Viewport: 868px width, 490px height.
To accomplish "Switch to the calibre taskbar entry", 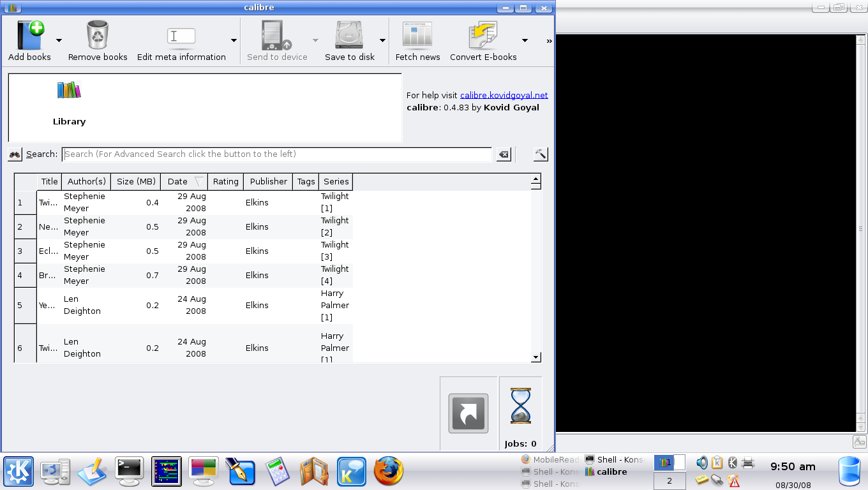I will pyautogui.click(x=606, y=472).
